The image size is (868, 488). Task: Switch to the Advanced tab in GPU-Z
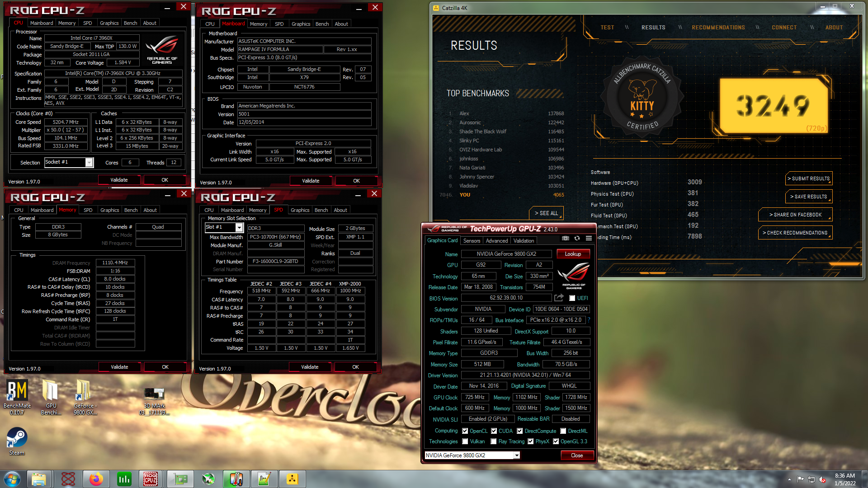pos(497,241)
